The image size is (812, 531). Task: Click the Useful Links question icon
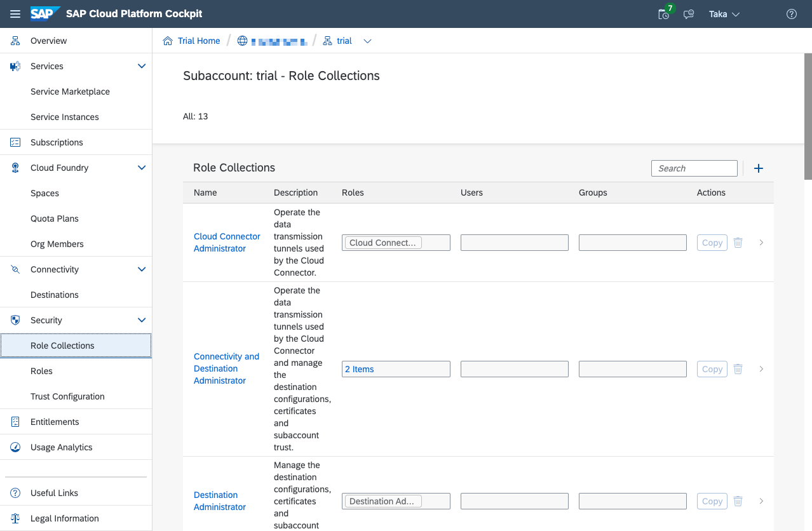coord(15,493)
